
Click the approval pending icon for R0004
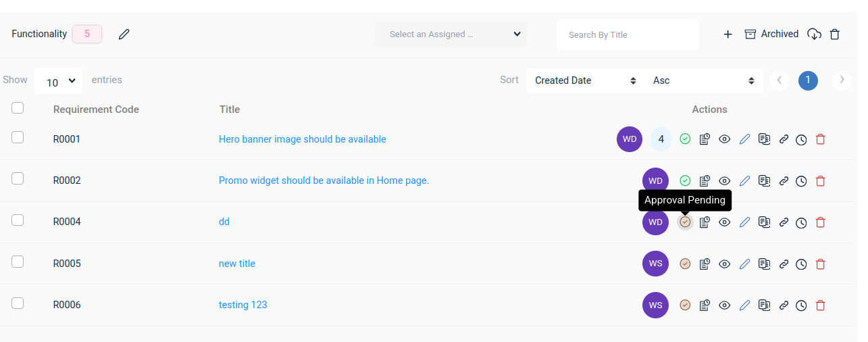pyautogui.click(x=685, y=222)
